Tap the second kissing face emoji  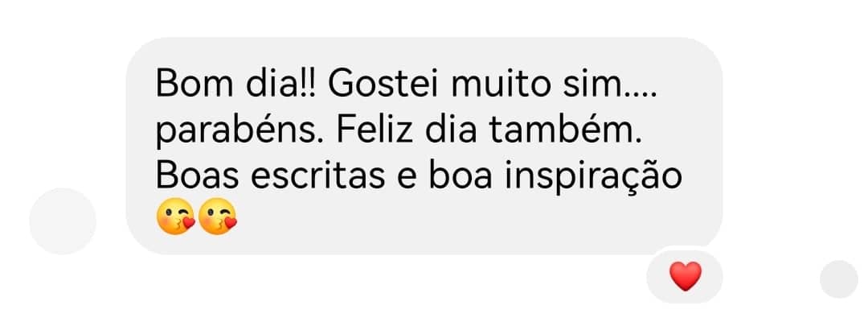218,217
